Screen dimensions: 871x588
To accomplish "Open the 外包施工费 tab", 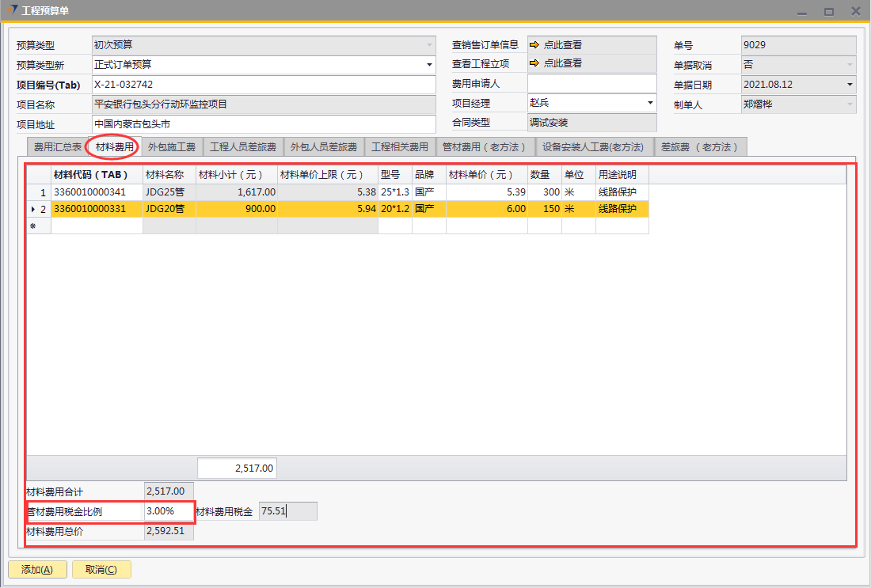I will (172, 147).
